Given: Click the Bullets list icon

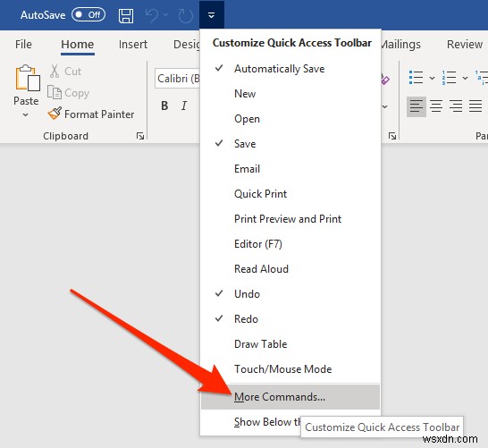Looking at the screenshot, I should pyautogui.click(x=416, y=78).
